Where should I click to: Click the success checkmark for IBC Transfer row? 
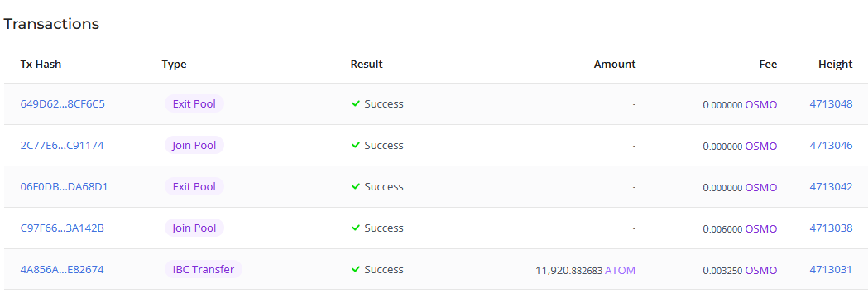[x=356, y=269]
